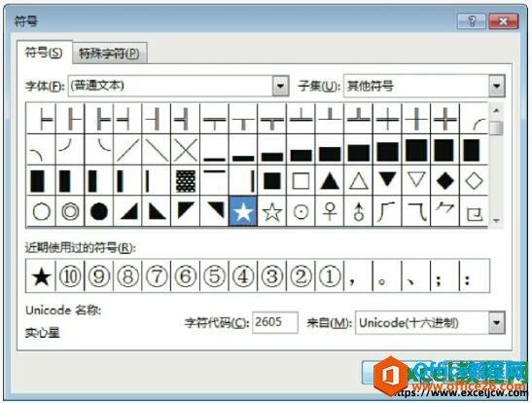Pick the white down-pointing triangle symbol
Screen dimensions: 532x403
416,181
